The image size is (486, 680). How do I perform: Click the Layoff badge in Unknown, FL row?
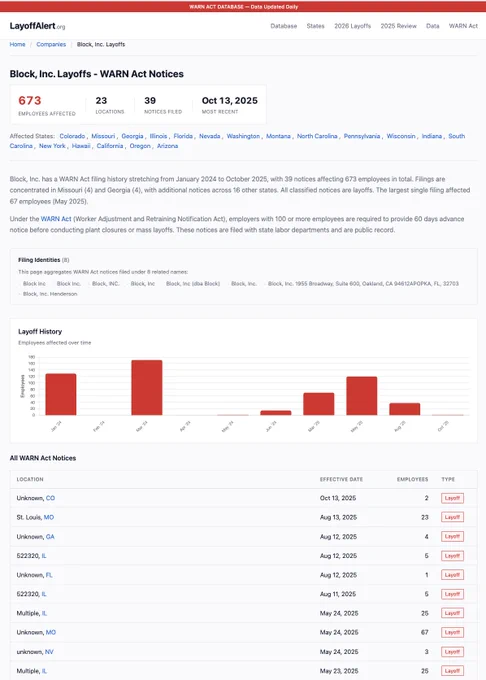point(452,575)
